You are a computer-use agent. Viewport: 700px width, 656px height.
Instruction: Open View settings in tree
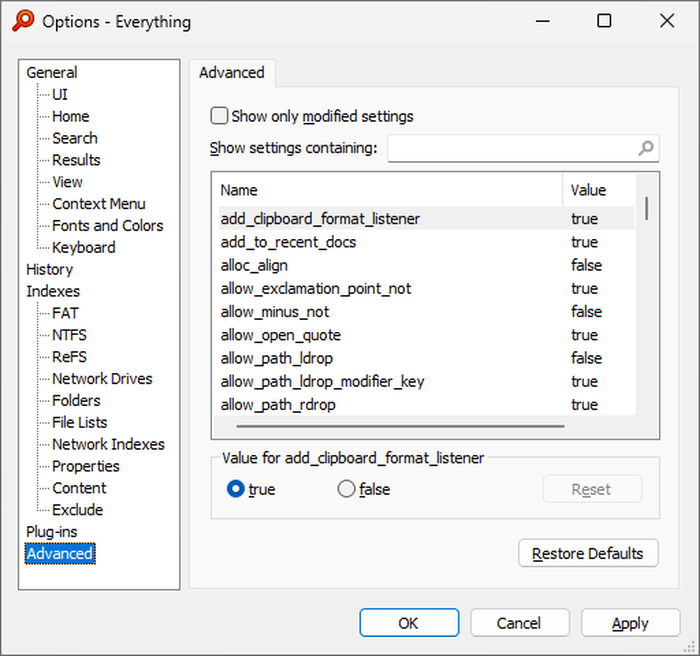click(x=67, y=182)
